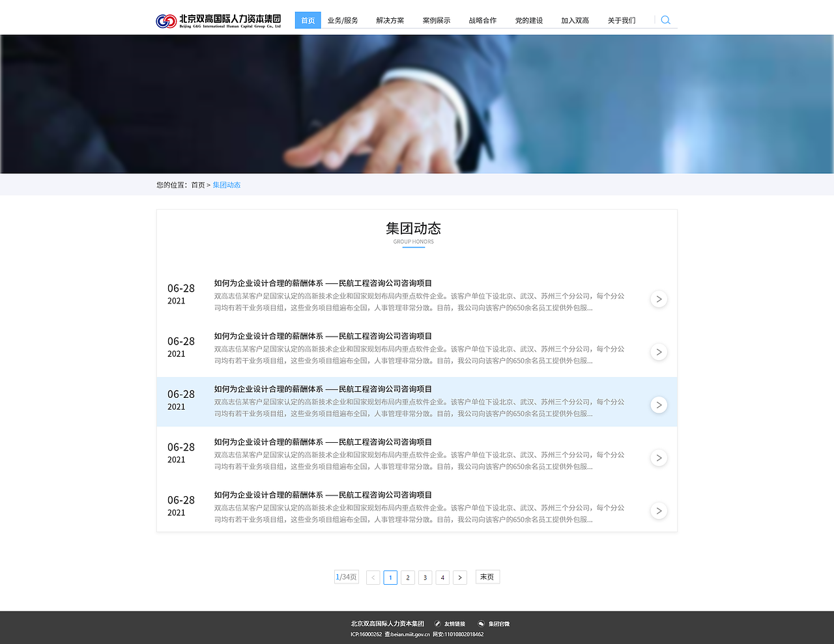
Task: Open the 解决方案 navigation tab
Action: (389, 20)
